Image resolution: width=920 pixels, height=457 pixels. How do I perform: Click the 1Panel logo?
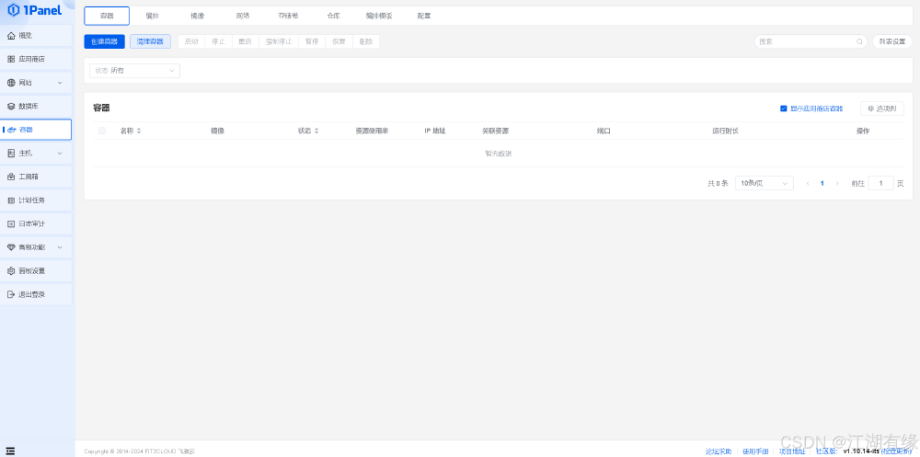(x=34, y=10)
